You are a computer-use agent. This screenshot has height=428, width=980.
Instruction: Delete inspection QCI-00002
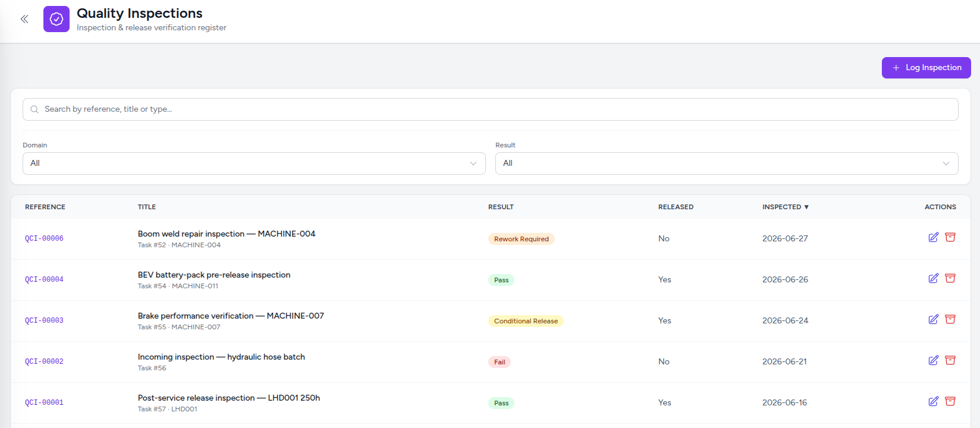tap(950, 360)
